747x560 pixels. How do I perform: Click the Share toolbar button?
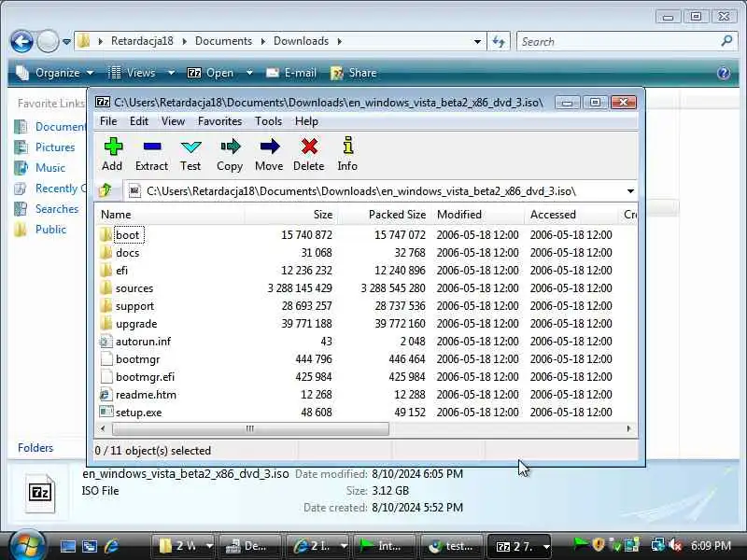(353, 73)
